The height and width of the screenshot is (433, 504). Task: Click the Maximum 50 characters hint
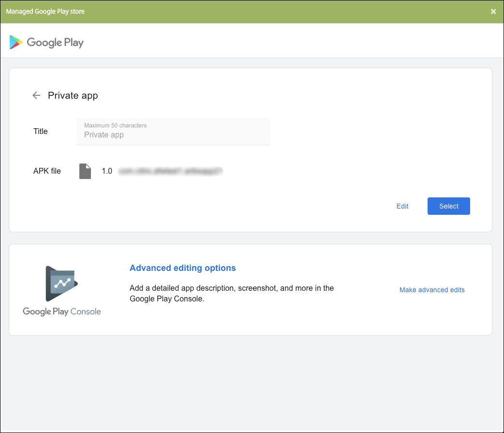coord(116,125)
